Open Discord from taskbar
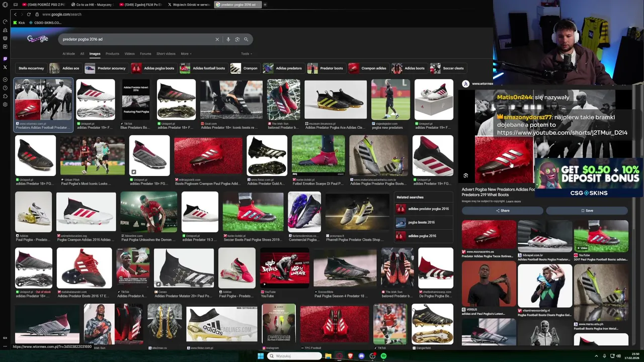 pos(361,356)
